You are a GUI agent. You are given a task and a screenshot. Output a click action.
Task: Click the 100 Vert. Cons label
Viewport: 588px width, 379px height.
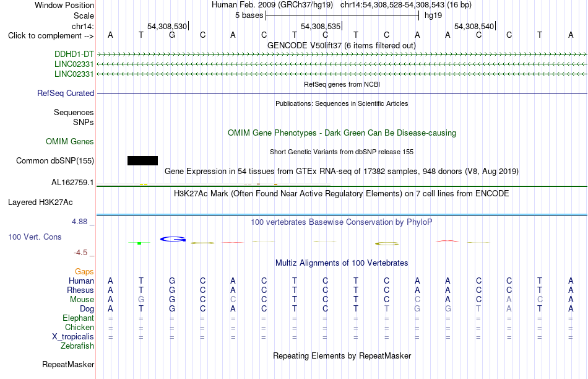click(35, 237)
